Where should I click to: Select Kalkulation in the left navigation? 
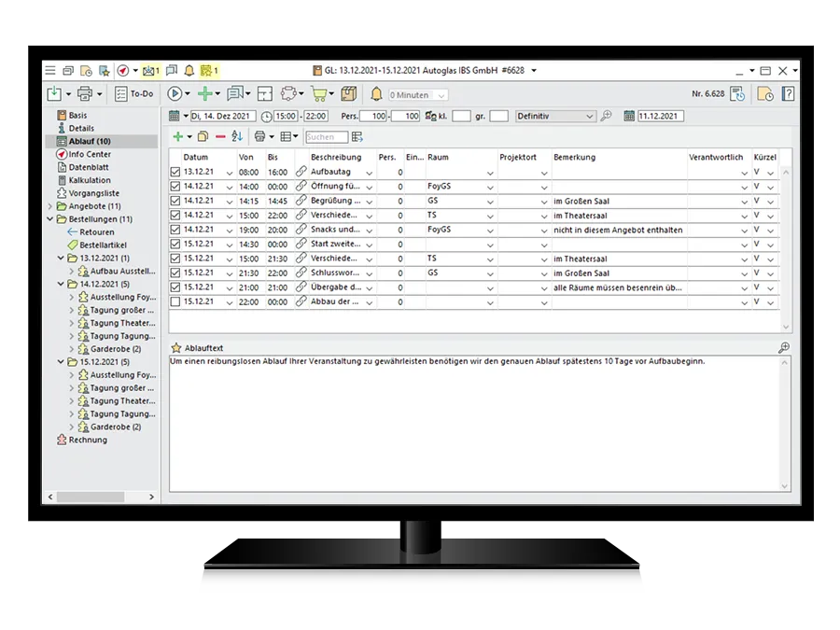click(x=90, y=180)
